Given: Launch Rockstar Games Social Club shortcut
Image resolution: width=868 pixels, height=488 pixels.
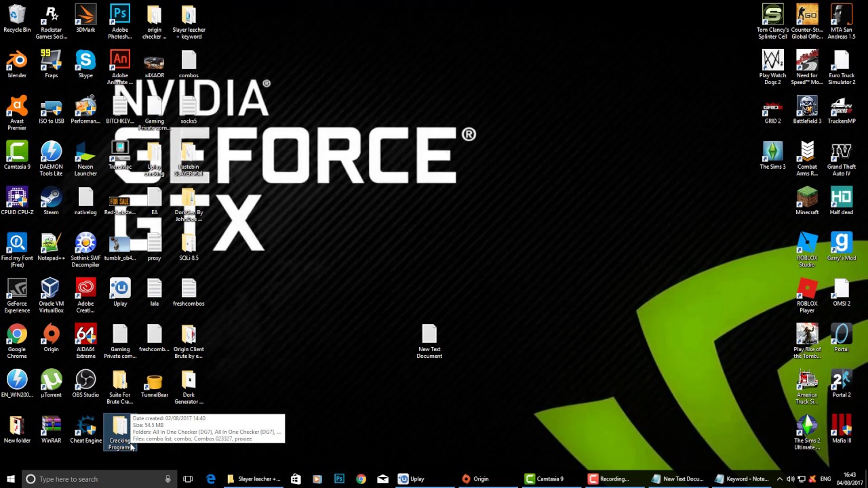Looking at the screenshot, I should (51, 22).
